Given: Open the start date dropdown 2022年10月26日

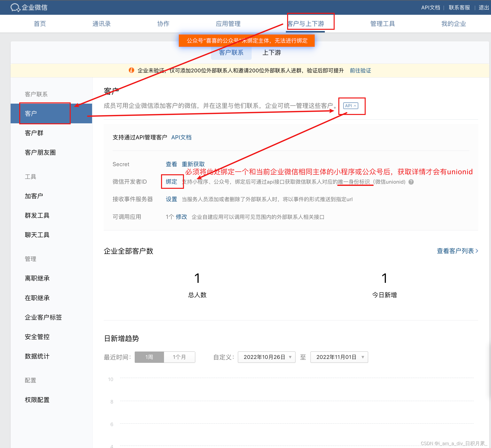Looking at the screenshot, I should [x=266, y=357].
